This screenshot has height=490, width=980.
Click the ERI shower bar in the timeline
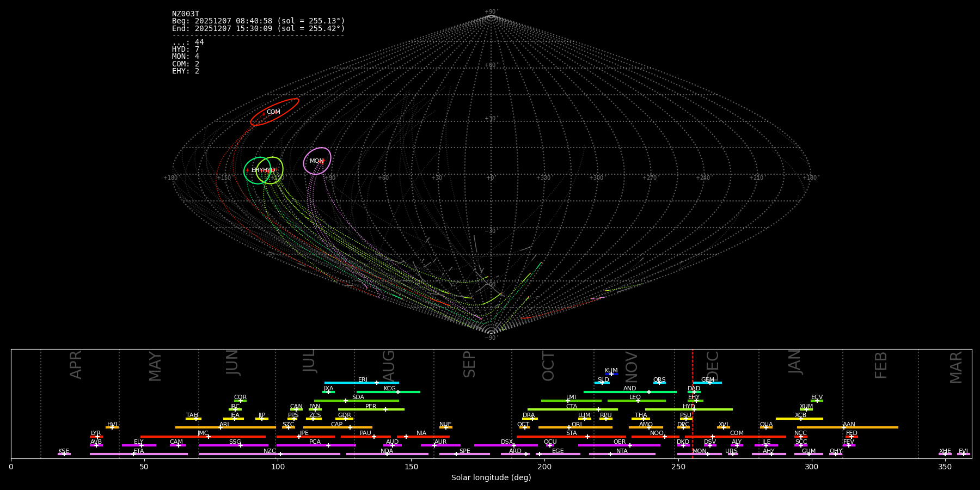tap(362, 383)
